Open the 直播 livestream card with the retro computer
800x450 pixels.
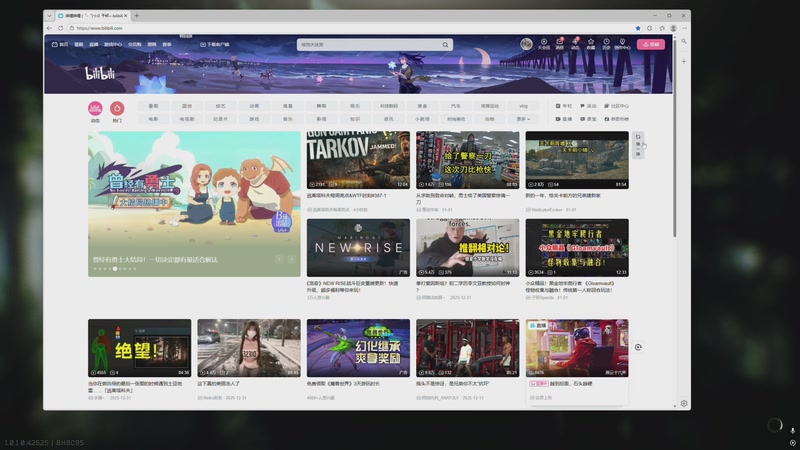[577, 348]
